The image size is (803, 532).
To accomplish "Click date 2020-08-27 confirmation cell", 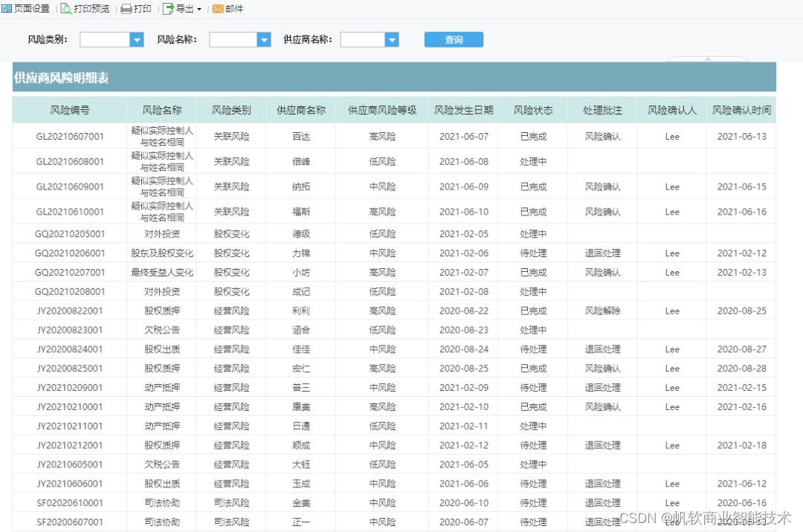I will click(741, 349).
